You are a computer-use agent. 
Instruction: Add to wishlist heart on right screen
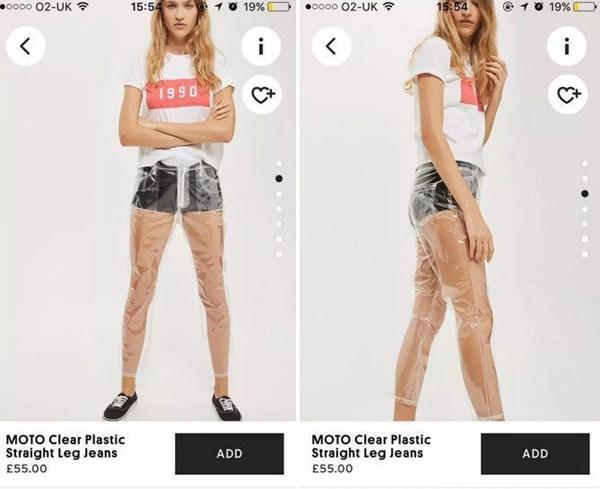pyautogui.click(x=567, y=94)
